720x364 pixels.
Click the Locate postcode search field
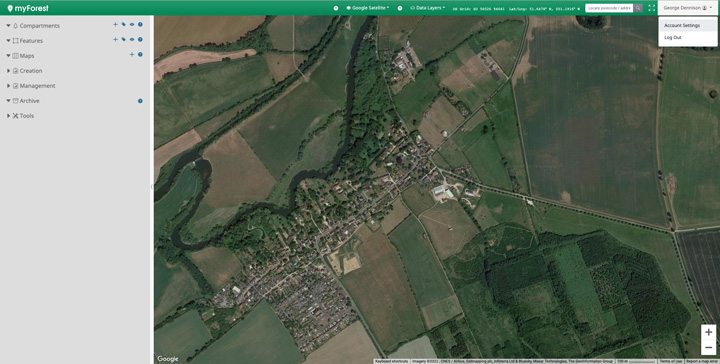pyautogui.click(x=609, y=8)
